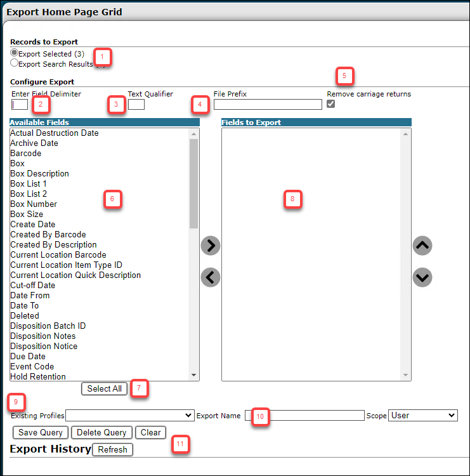This screenshot has width=470, height=476.
Task: Open the Existing Profiles dropdown
Action: 129,415
